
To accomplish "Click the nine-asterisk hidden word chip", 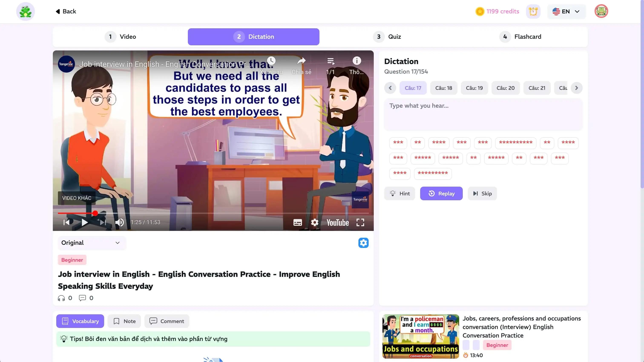I will click(x=433, y=174).
